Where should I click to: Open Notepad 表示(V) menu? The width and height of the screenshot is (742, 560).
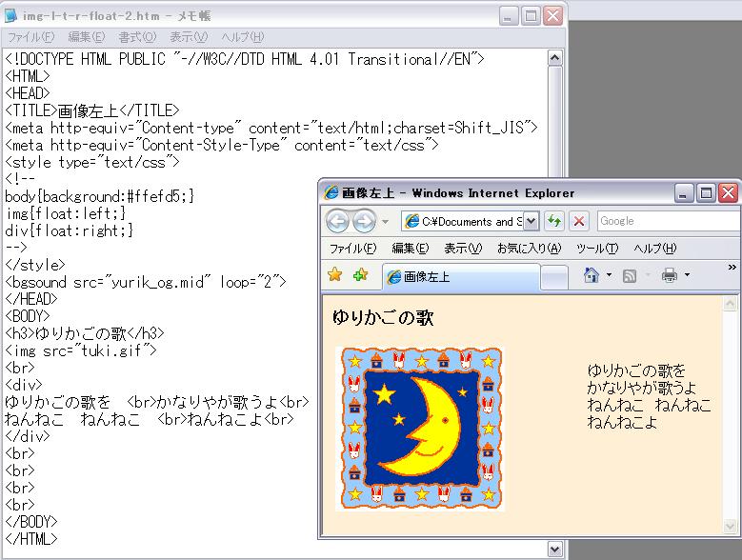pyautogui.click(x=189, y=37)
